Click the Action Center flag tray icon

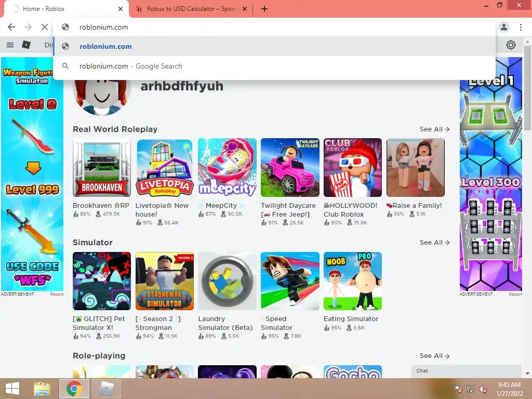click(x=458, y=389)
